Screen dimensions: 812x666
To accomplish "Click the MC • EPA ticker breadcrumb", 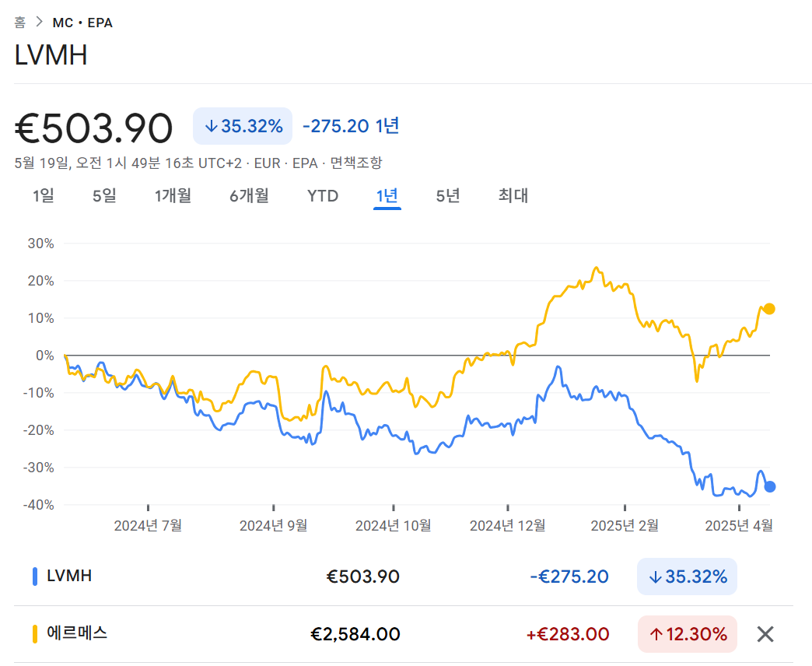I will (82, 23).
